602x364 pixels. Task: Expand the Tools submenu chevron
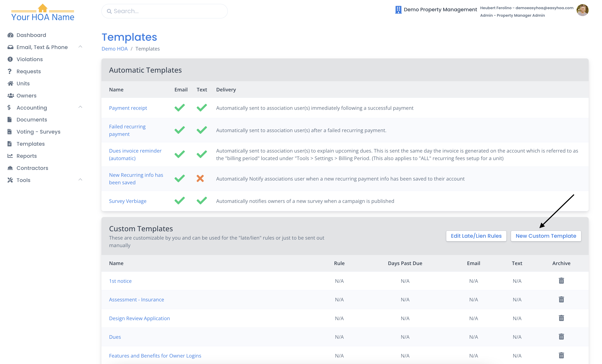coord(80,179)
